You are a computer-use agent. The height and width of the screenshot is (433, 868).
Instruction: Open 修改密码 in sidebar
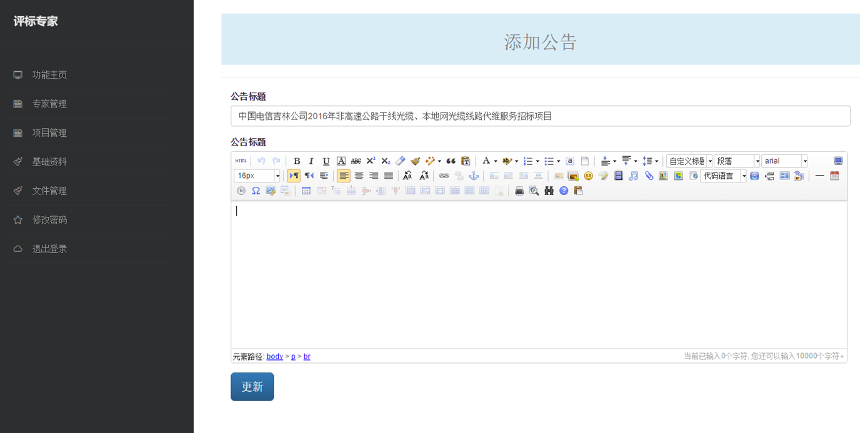pos(49,220)
